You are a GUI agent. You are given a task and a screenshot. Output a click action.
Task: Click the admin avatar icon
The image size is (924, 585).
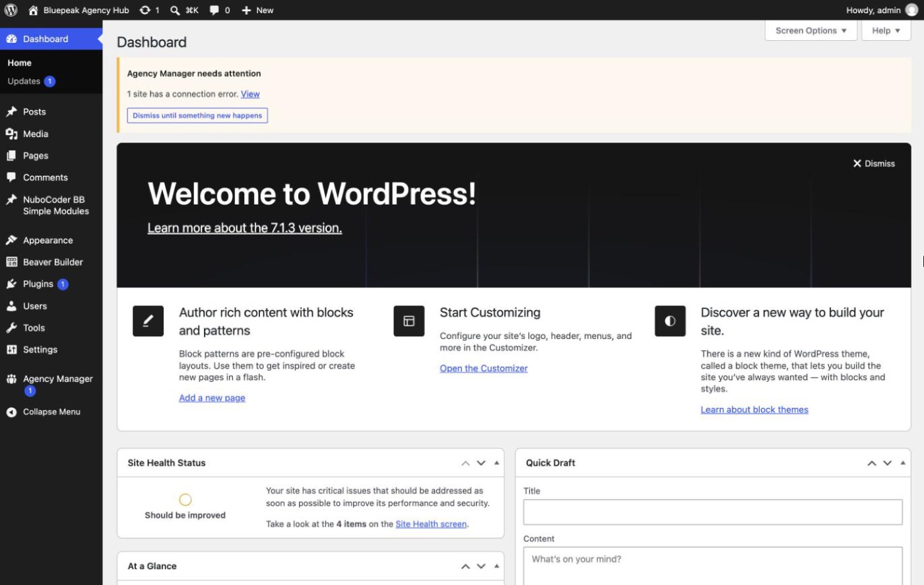(911, 10)
